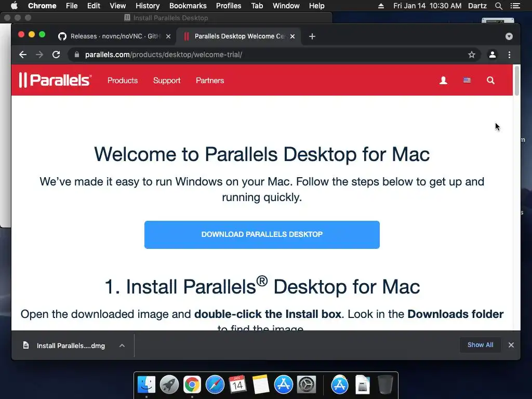Viewport: 532px width, 399px height.
Task: Open Notification Center list icon
Action: coord(515,6)
